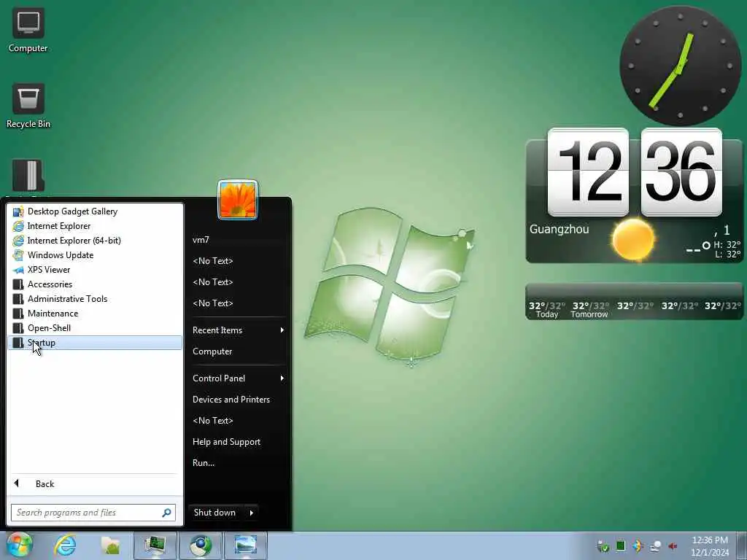Image resolution: width=747 pixels, height=560 pixels.
Task: Click the flip clock minute digits 36
Action: pos(681,172)
